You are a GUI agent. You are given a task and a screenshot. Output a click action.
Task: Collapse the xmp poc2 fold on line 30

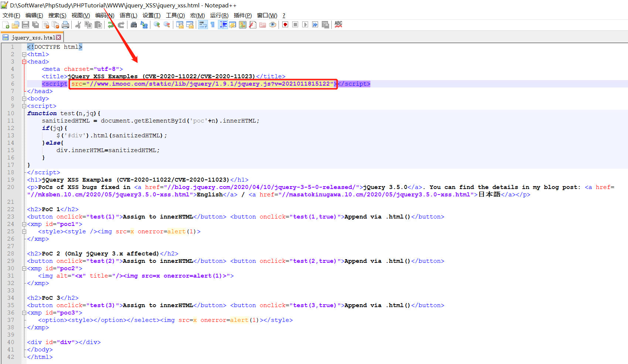[x=24, y=269]
